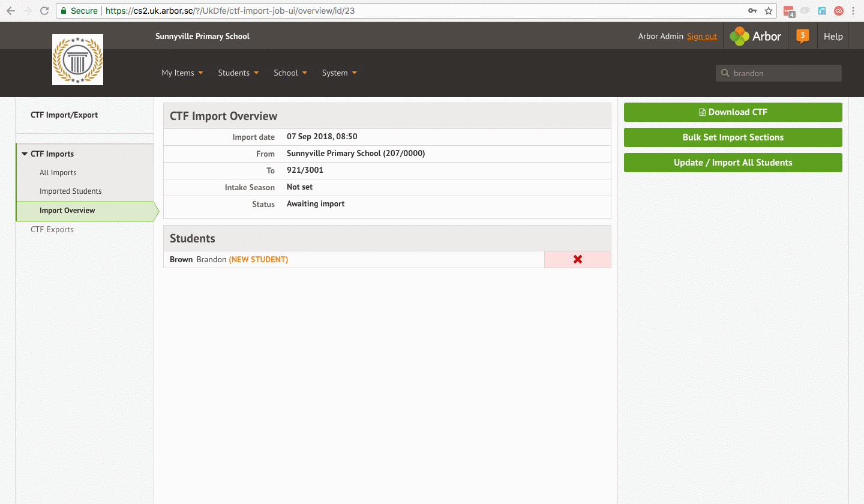The image size is (864, 504).
Task: Click the browser back arrow
Action: click(x=10, y=11)
